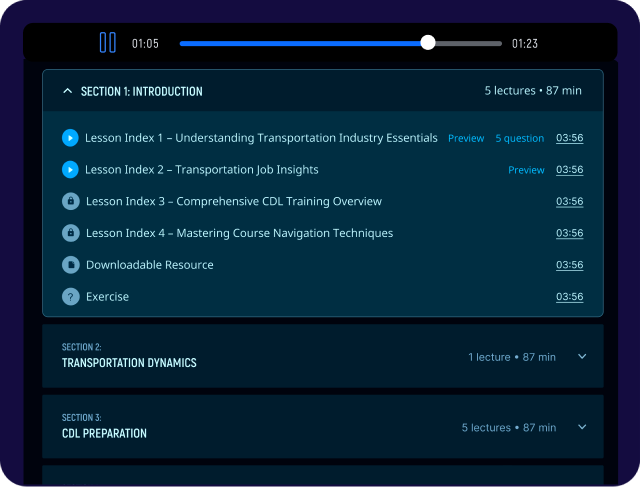Click lock icon on Lesson Index 3
This screenshot has width=640, height=487.
(x=70, y=201)
